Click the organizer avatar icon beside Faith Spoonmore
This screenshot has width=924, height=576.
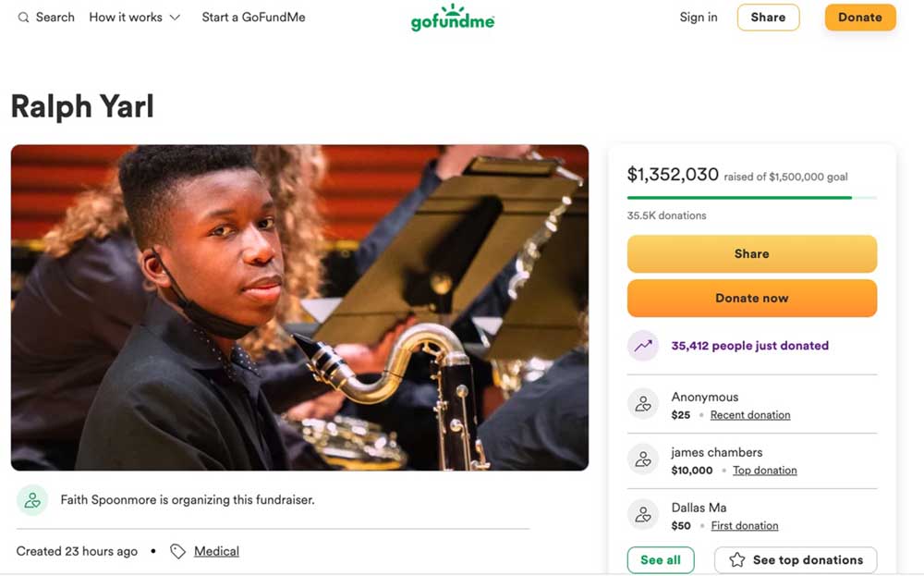point(32,500)
